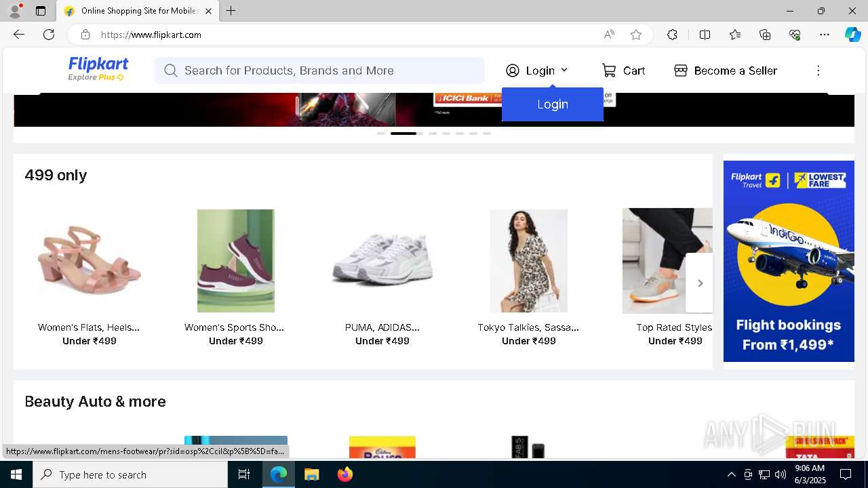This screenshot has width=868, height=488.
Task: Open Women's Sports Shoes image
Action: click(x=236, y=261)
